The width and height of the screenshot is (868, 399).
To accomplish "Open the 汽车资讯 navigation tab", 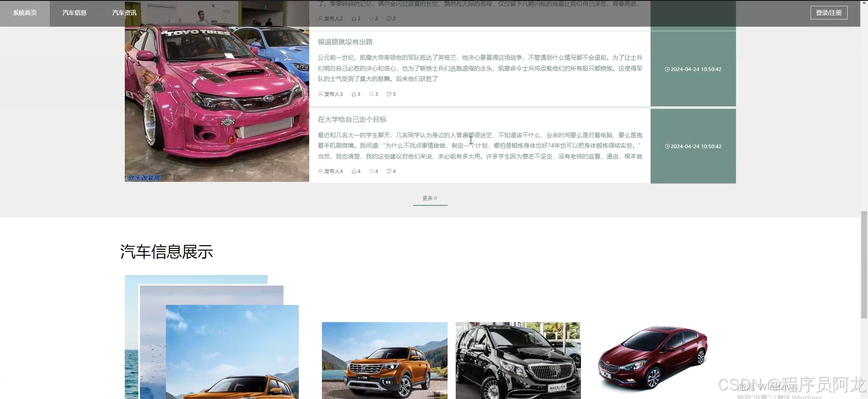I will [x=124, y=13].
